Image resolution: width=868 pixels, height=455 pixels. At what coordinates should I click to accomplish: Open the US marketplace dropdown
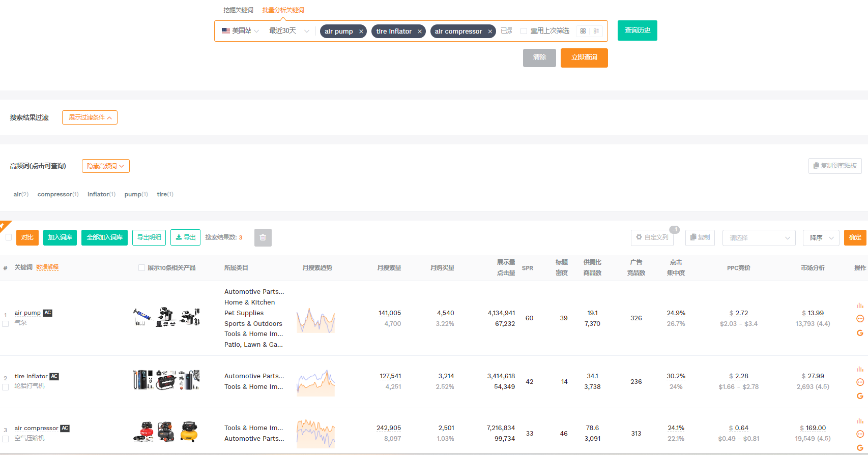240,31
